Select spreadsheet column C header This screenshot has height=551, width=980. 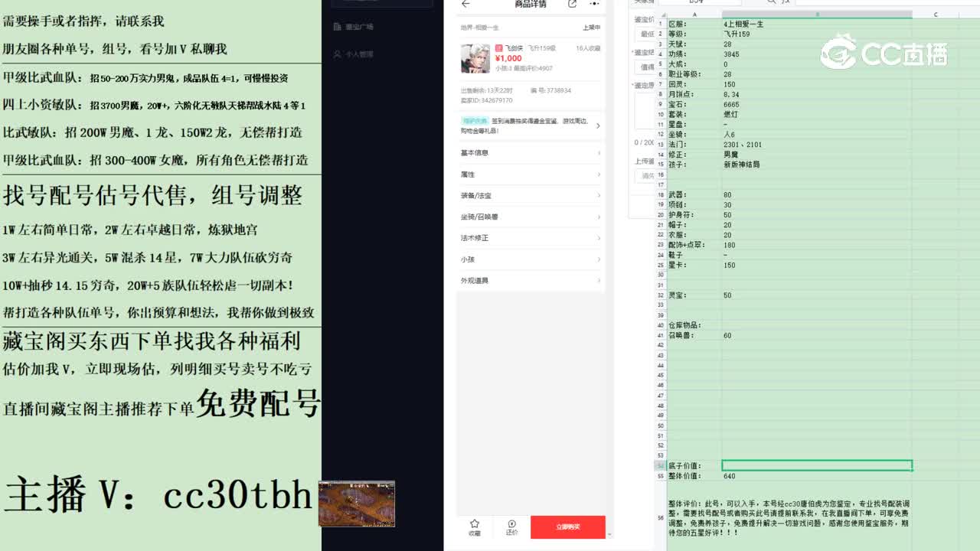tap(936, 15)
